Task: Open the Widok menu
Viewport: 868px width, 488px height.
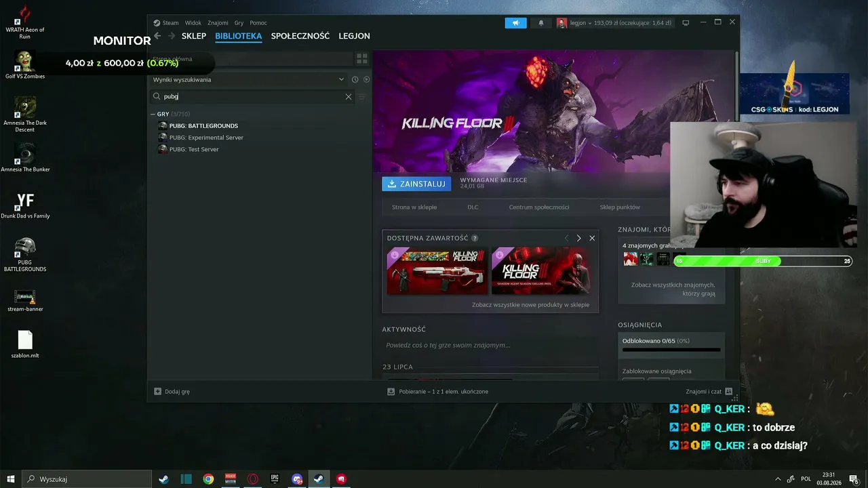Action: click(x=193, y=23)
